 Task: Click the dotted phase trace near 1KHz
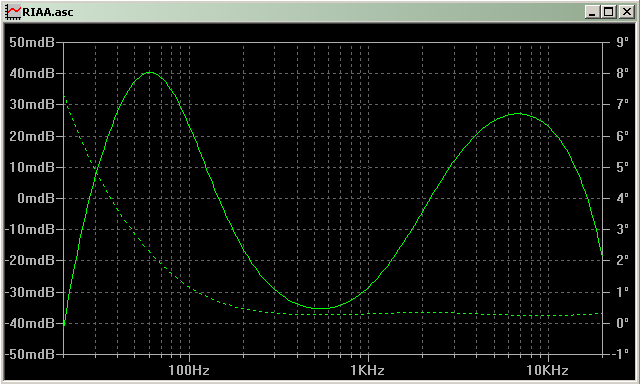click(x=368, y=314)
